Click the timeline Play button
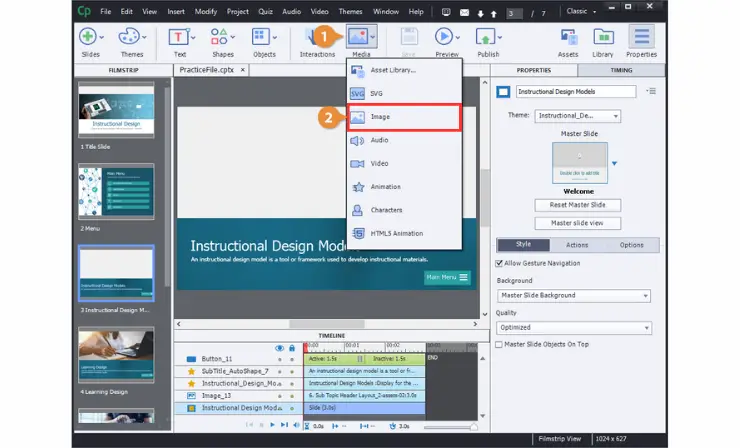 pyautogui.click(x=272, y=425)
